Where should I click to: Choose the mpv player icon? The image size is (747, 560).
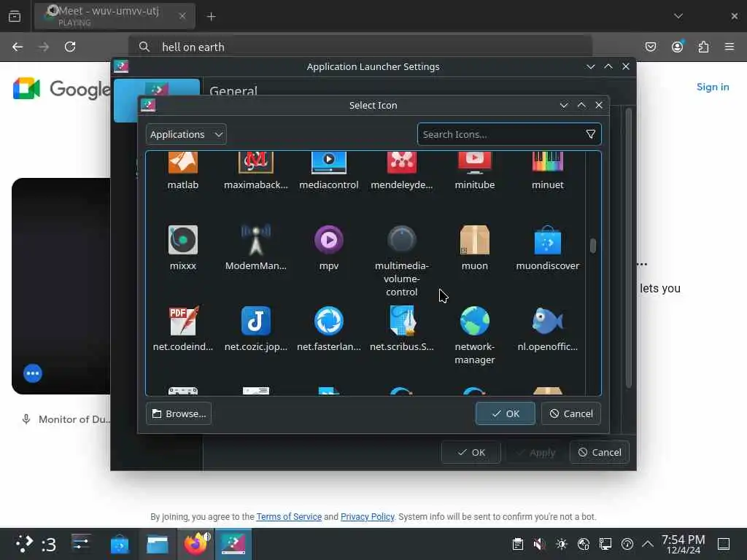329,239
